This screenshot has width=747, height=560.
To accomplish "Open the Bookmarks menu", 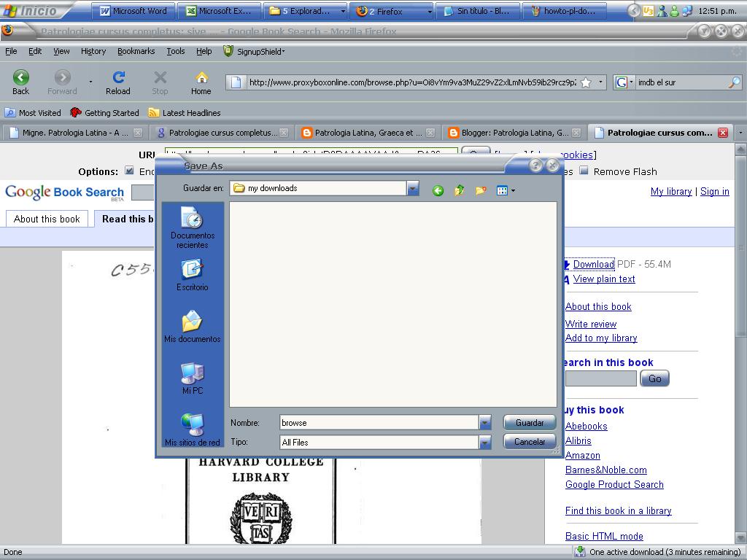I will pos(136,51).
